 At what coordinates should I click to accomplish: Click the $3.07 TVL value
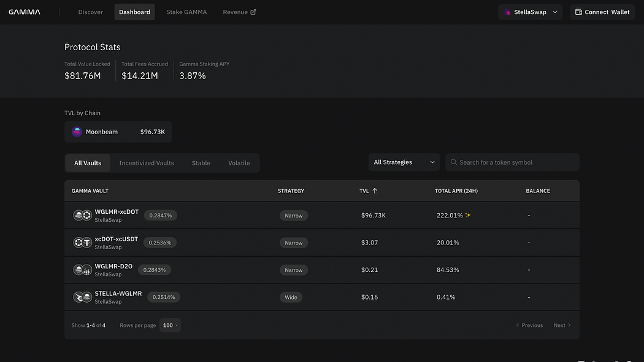point(370,243)
